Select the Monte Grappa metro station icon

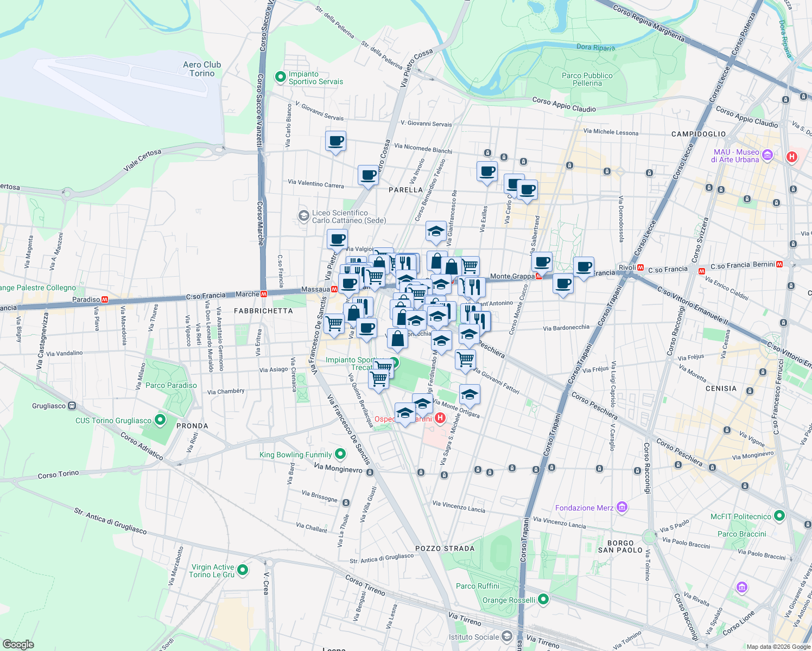[538, 277]
